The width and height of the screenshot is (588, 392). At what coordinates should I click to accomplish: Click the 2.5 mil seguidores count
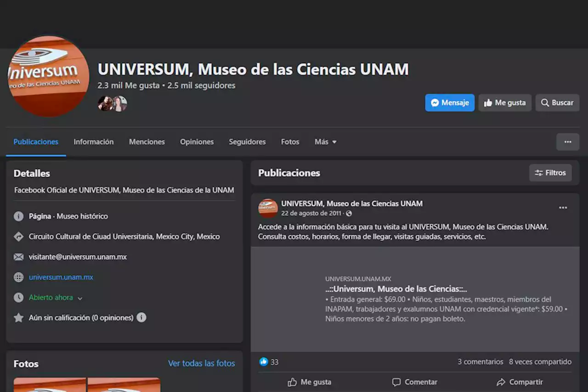click(x=201, y=85)
